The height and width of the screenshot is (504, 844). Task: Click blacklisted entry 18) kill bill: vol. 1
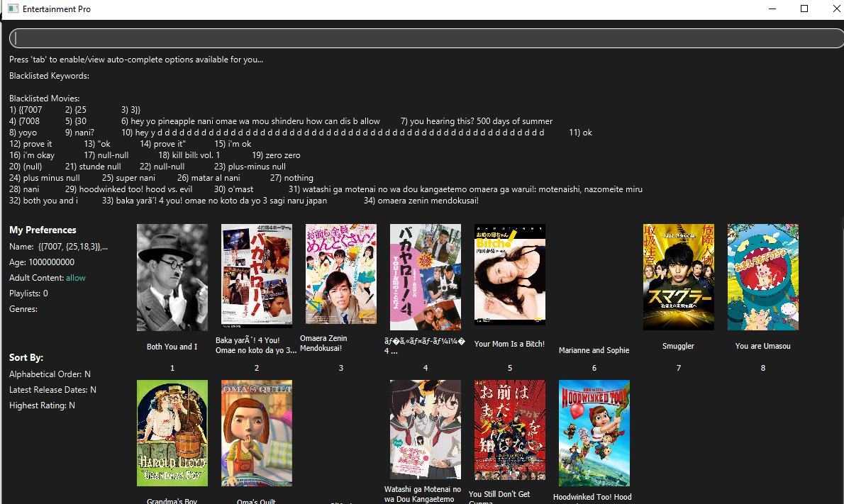pos(189,155)
